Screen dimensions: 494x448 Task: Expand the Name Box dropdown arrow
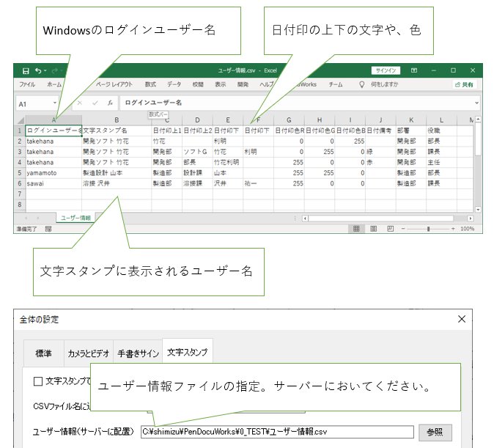click(55, 103)
